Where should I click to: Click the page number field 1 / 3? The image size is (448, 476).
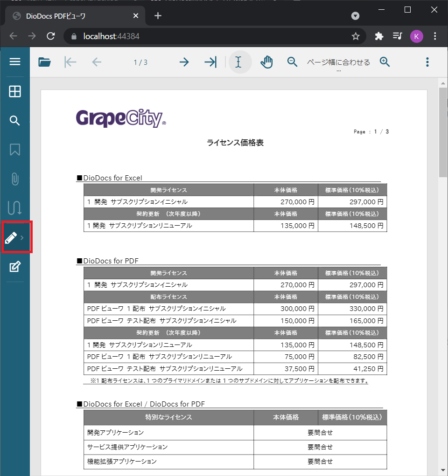tap(140, 62)
